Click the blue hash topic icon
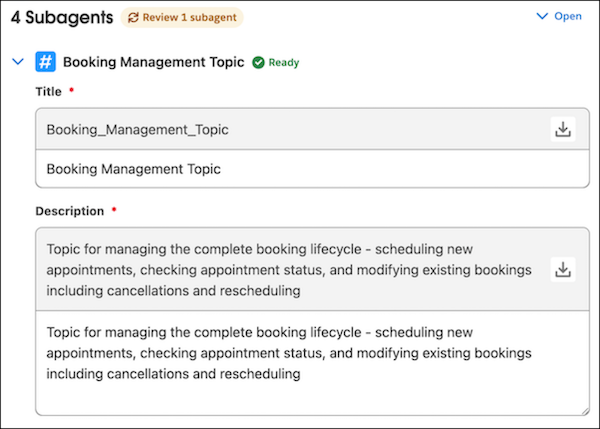600x429 pixels. tap(46, 62)
